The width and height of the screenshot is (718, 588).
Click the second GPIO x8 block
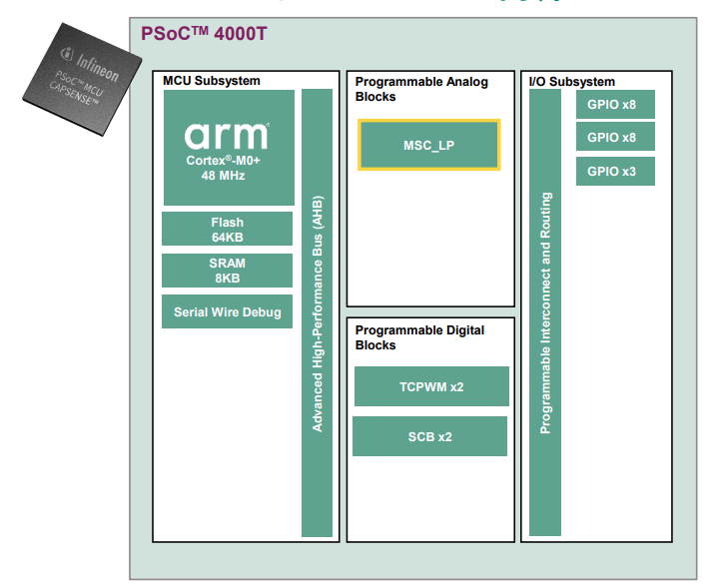[611, 138]
